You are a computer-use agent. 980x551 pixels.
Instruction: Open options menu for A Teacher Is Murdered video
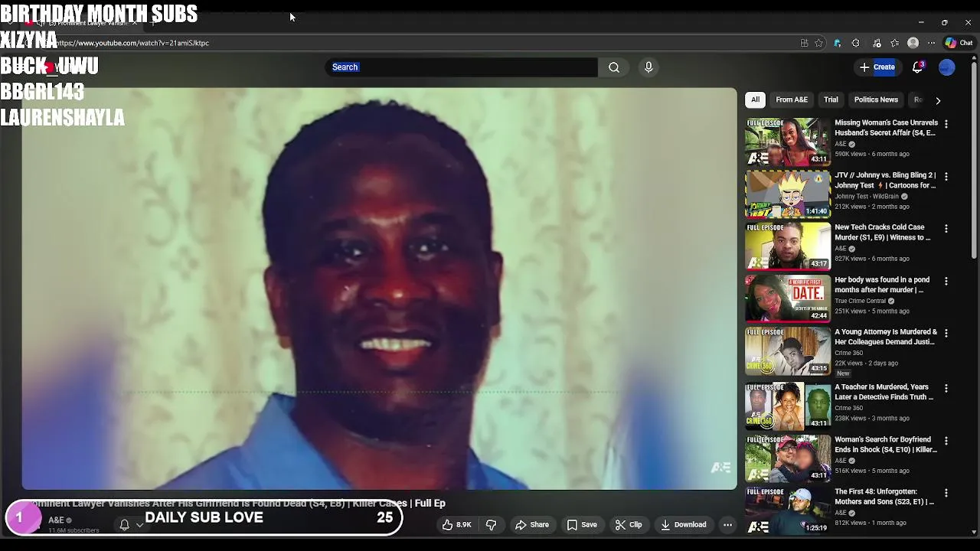[x=946, y=388]
